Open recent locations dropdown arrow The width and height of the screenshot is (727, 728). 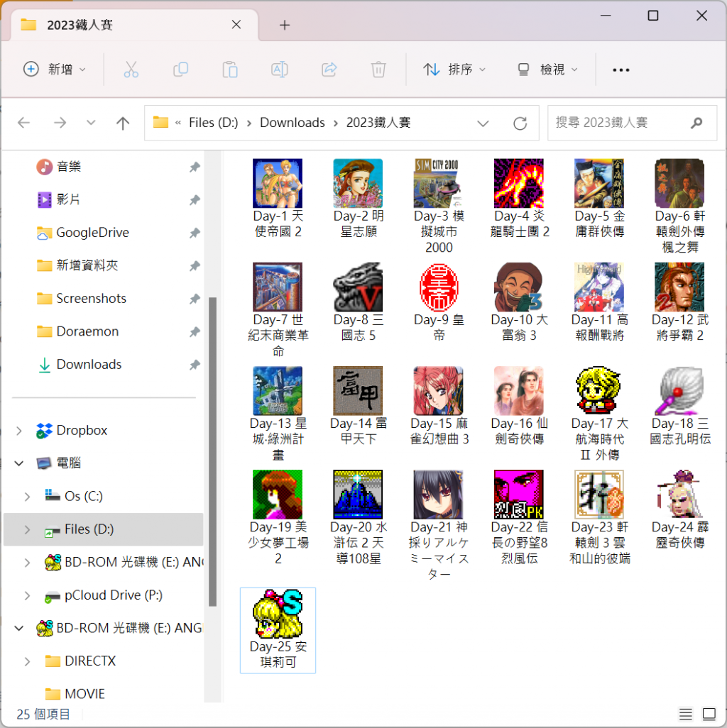pos(91,123)
